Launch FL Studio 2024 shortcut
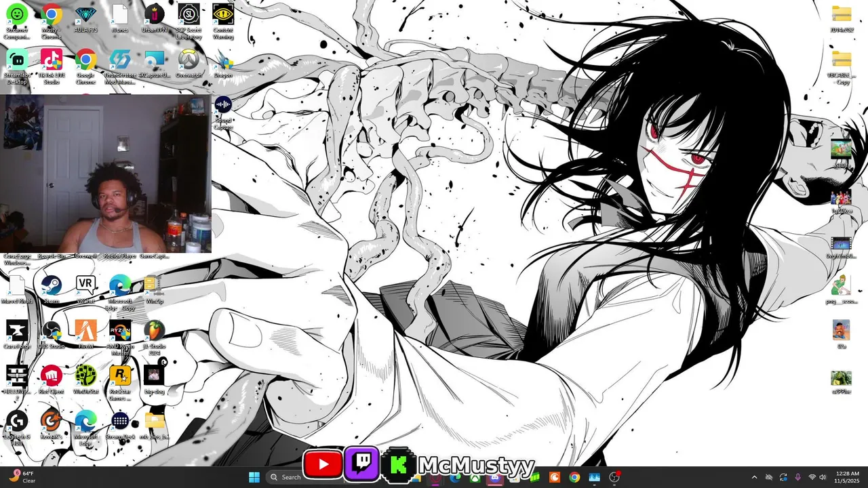This screenshot has height=488, width=868. coord(154,338)
